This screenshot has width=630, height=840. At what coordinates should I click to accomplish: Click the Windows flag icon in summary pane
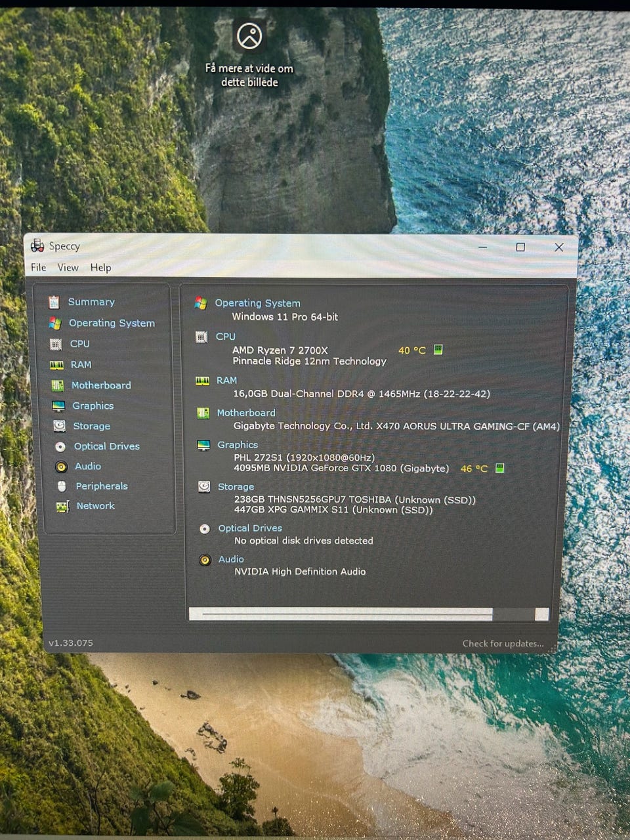[x=201, y=303]
